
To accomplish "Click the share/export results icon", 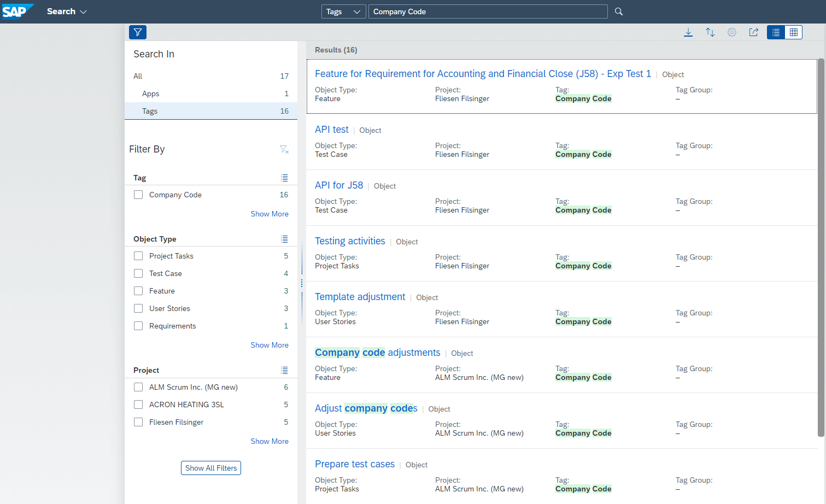I will pyautogui.click(x=754, y=32).
